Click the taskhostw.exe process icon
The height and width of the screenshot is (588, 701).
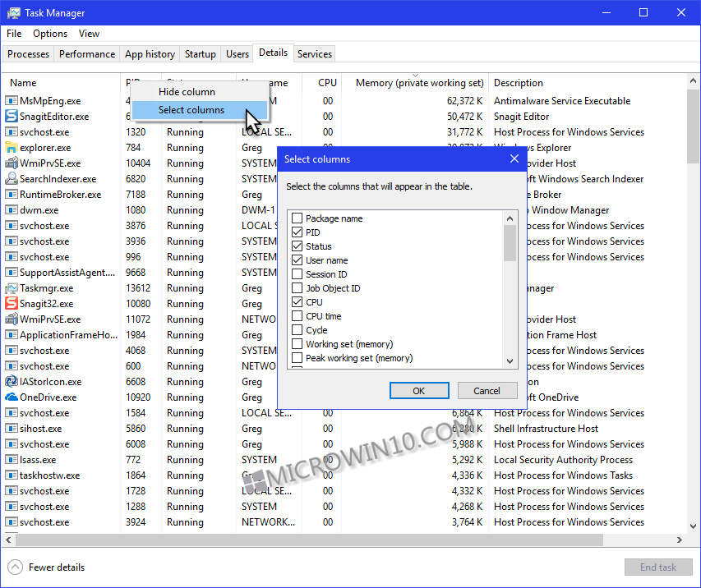(x=12, y=475)
